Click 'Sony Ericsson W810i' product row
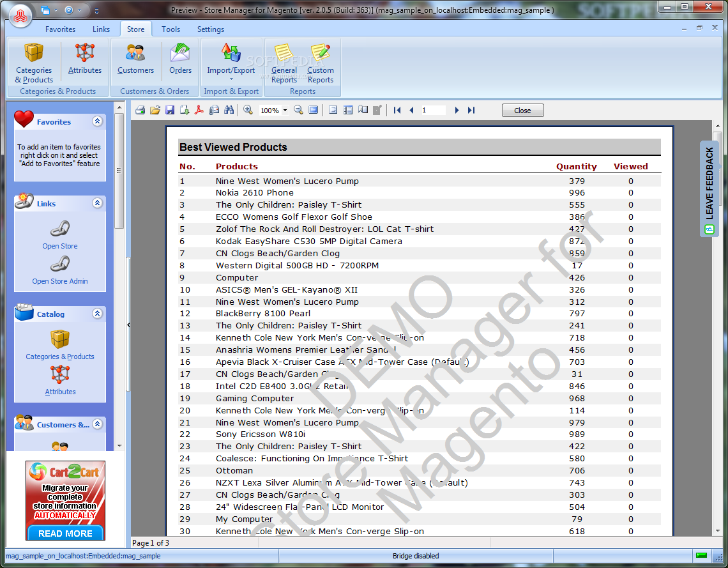The height and width of the screenshot is (568, 728). coord(420,434)
